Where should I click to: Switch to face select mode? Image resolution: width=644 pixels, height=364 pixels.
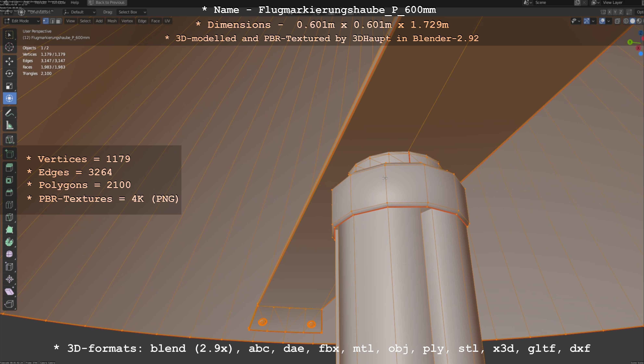coord(58,21)
